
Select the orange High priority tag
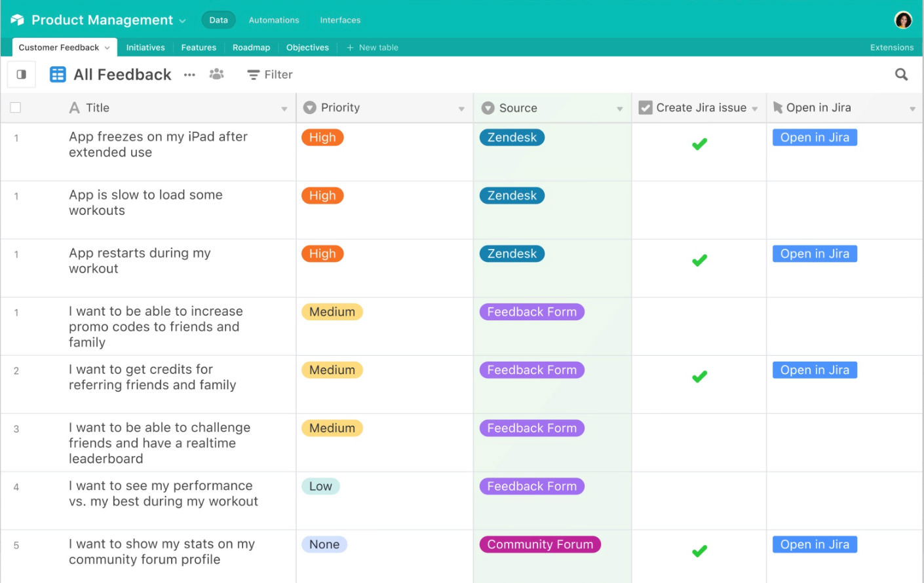322,137
